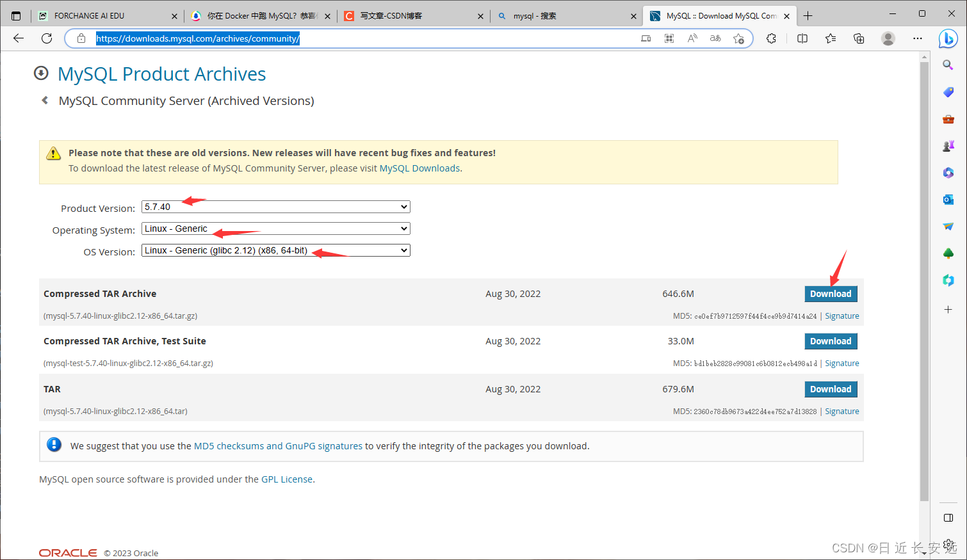Open favorites list icon
Screen dimensions: 967x560
(x=831, y=38)
